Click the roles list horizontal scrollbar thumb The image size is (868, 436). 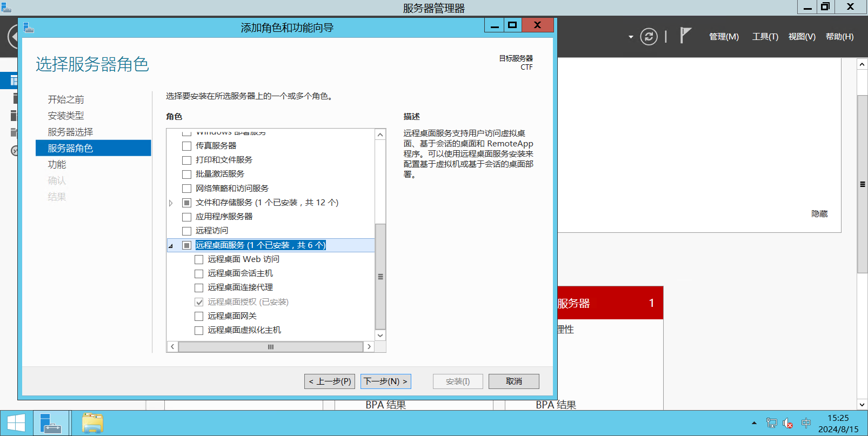point(271,347)
